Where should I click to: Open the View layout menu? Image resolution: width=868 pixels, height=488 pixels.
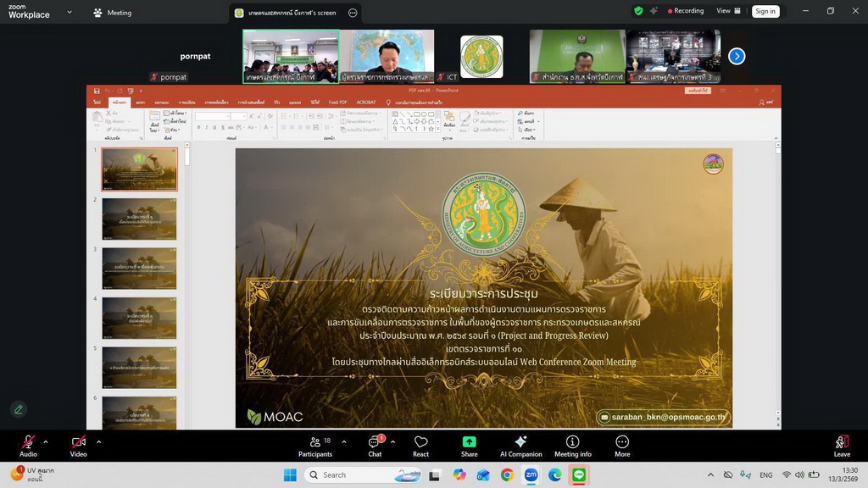728,11
